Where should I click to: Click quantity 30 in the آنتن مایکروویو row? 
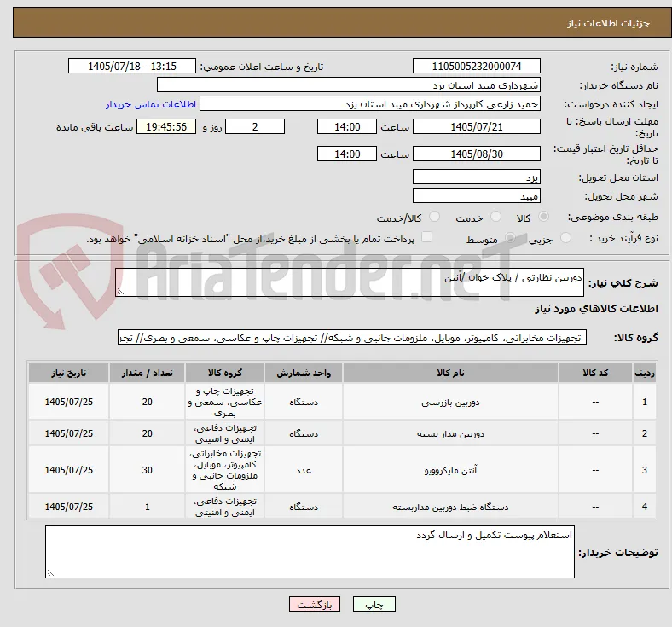click(147, 470)
